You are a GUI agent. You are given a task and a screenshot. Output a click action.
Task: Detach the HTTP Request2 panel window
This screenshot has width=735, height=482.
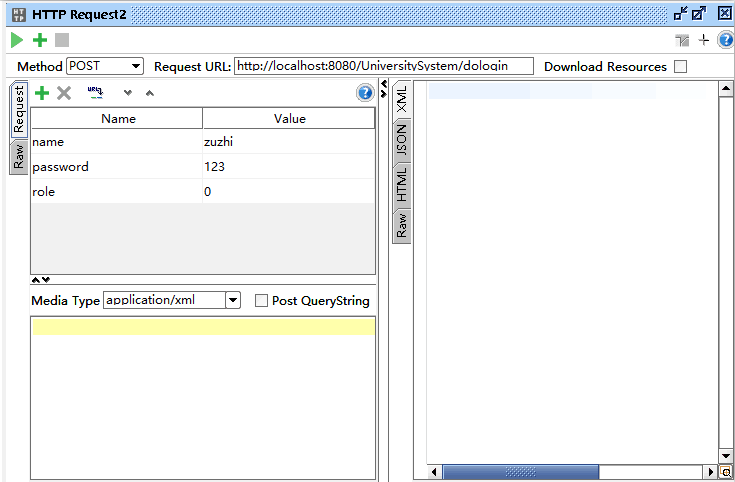(680, 14)
